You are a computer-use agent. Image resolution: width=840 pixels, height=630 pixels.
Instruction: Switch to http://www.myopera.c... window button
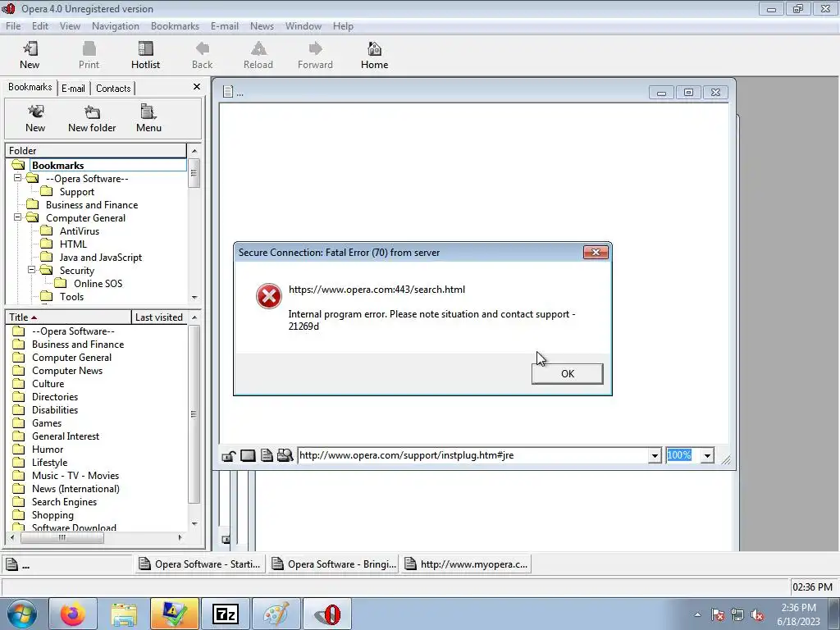click(466, 564)
